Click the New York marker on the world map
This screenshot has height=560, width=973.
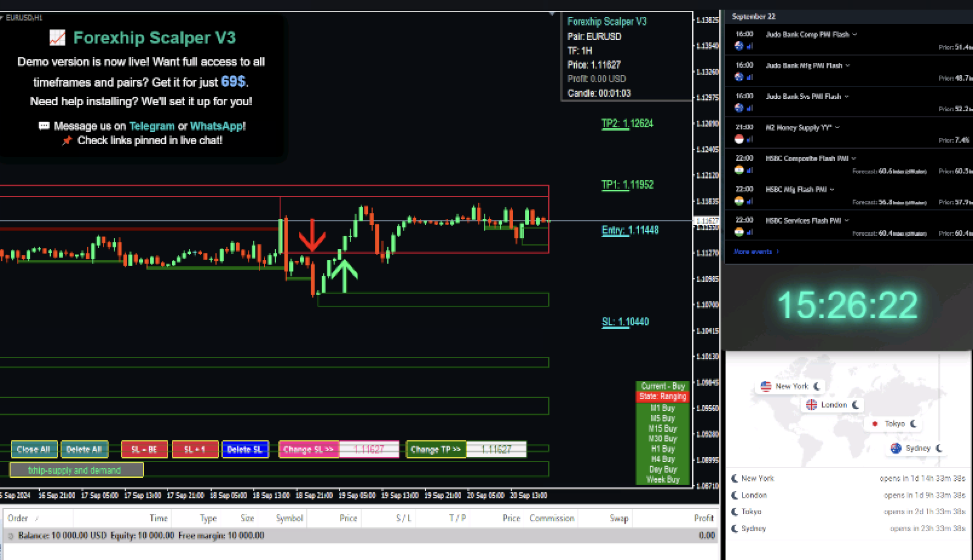[791, 386]
